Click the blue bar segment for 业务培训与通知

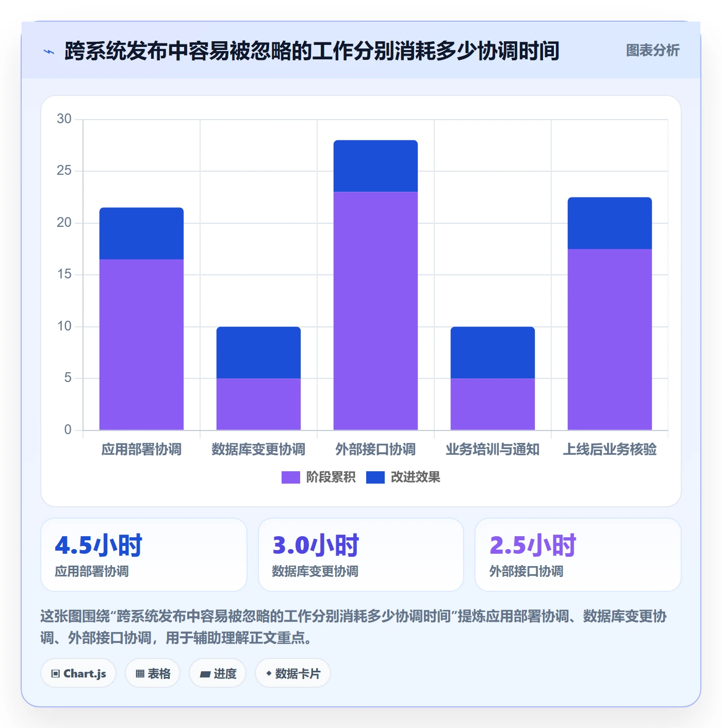tap(493, 353)
